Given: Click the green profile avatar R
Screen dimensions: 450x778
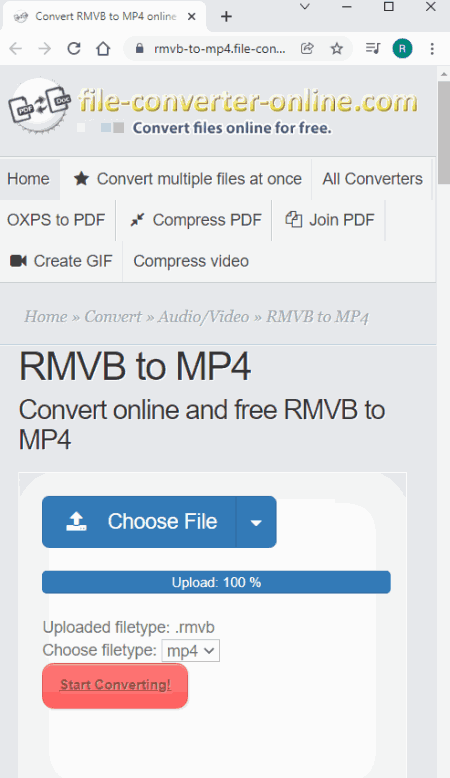Looking at the screenshot, I should coord(402,49).
